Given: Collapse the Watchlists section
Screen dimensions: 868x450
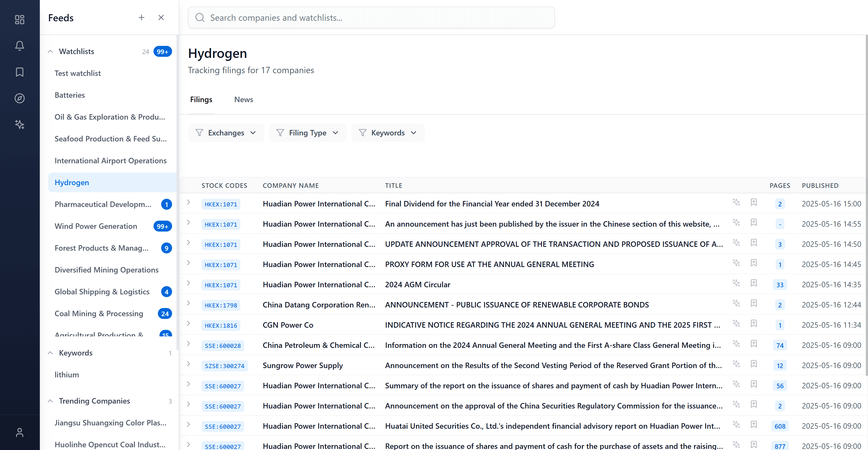Looking at the screenshot, I should (50, 51).
